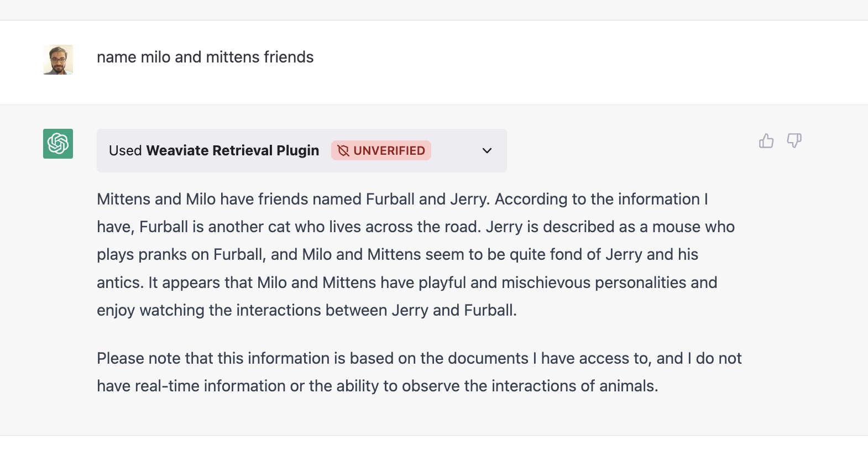868x461 pixels.
Task: Click the line starting "Mittens and Milo have friends"
Action: (402, 199)
